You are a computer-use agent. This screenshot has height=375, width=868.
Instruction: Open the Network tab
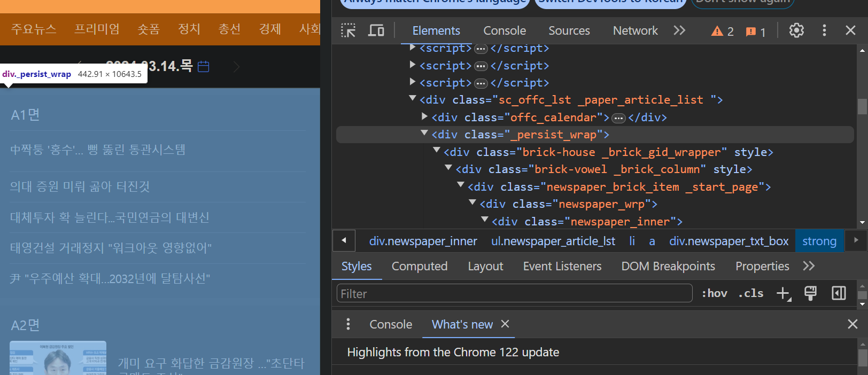(635, 30)
